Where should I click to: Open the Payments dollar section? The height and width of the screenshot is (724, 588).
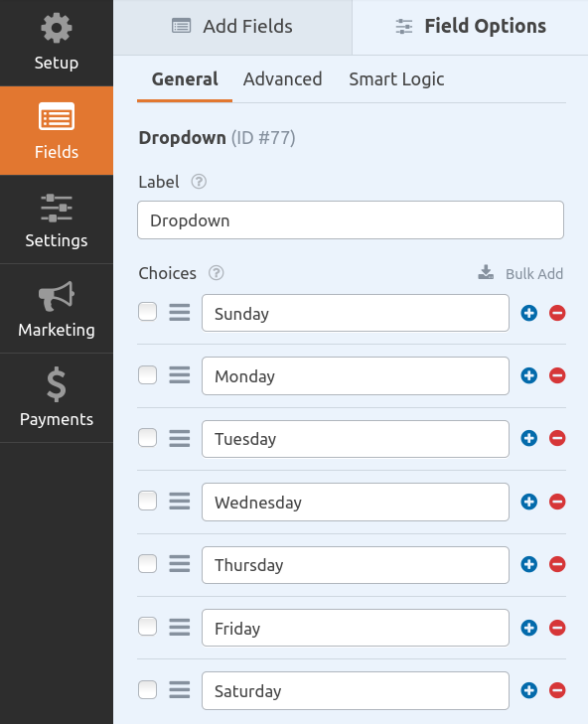57,397
